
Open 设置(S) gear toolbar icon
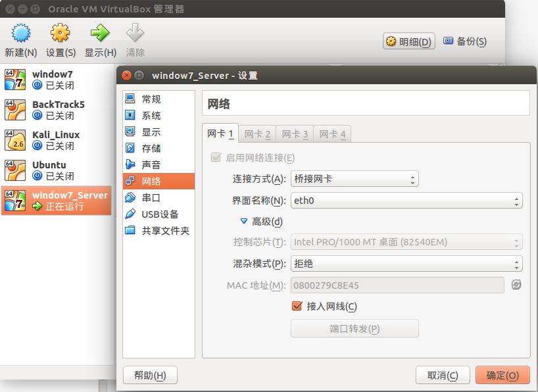tap(60, 33)
